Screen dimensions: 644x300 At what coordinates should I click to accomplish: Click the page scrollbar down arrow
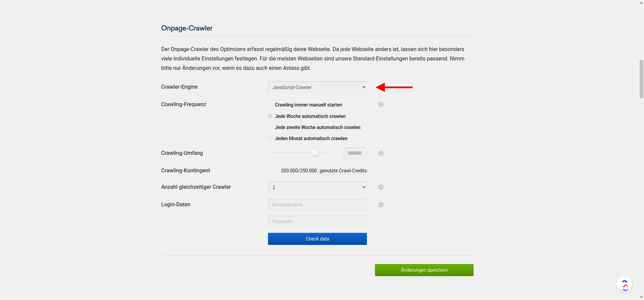coord(641,297)
